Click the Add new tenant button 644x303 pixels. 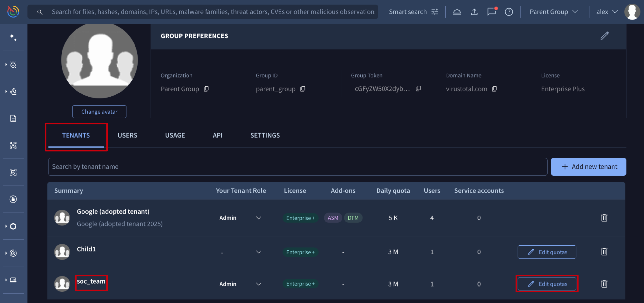[x=588, y=167]
